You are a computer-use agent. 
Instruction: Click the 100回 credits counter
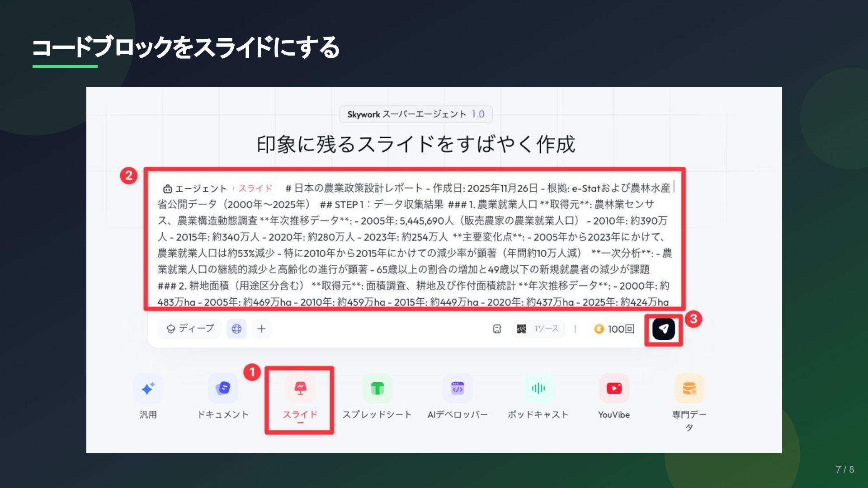point(614,329)
